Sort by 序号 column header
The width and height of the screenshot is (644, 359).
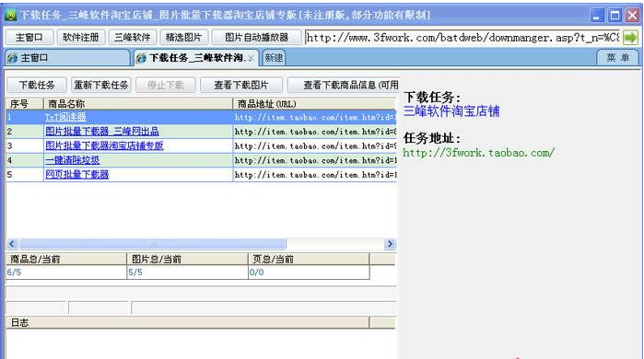tap(25, 104)
